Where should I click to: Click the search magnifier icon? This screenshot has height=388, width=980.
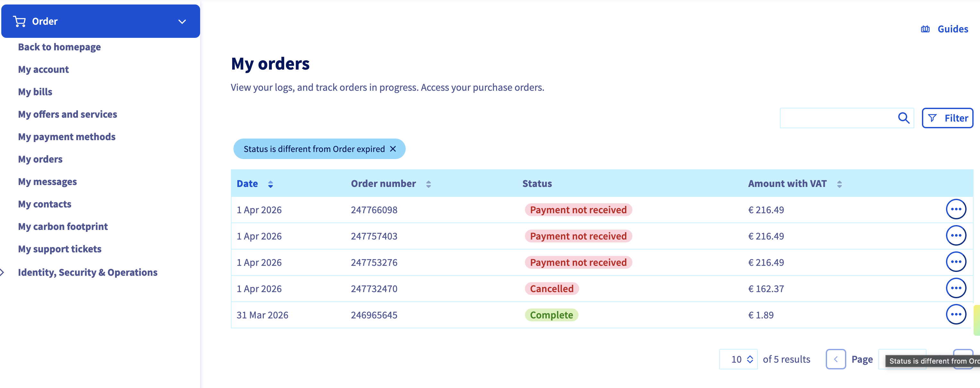[904, 118]
